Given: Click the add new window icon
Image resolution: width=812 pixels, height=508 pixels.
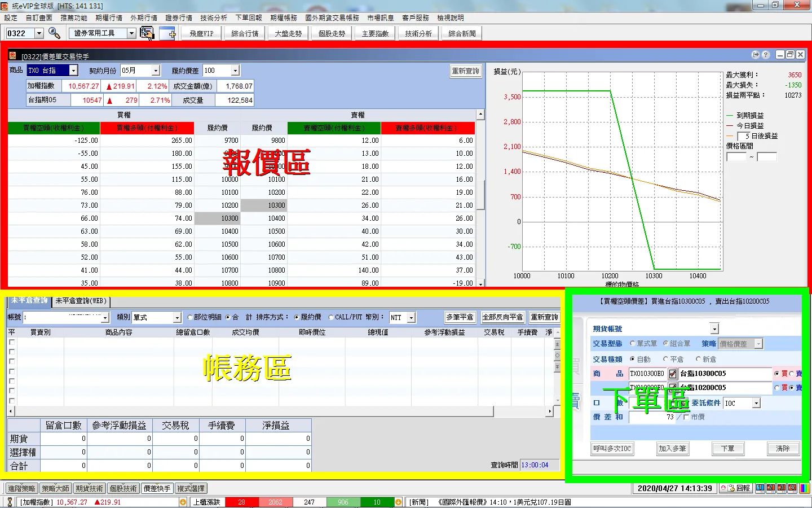Looking at the screenshot, I should pos(167,33).
